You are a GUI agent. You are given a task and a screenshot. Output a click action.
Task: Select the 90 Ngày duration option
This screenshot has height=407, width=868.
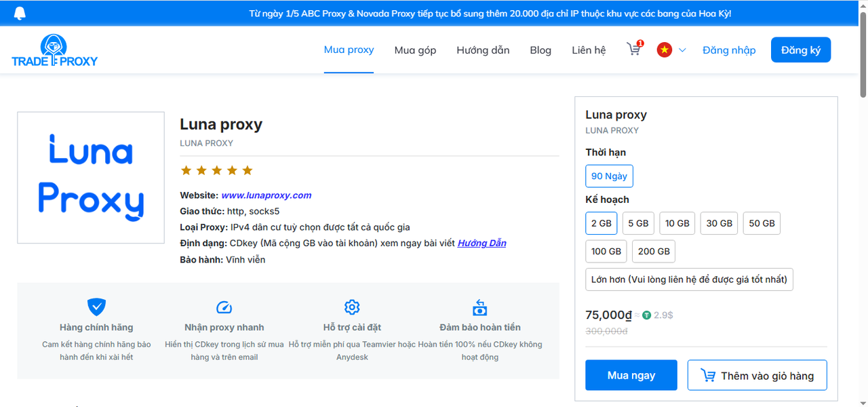click(609, 176)
